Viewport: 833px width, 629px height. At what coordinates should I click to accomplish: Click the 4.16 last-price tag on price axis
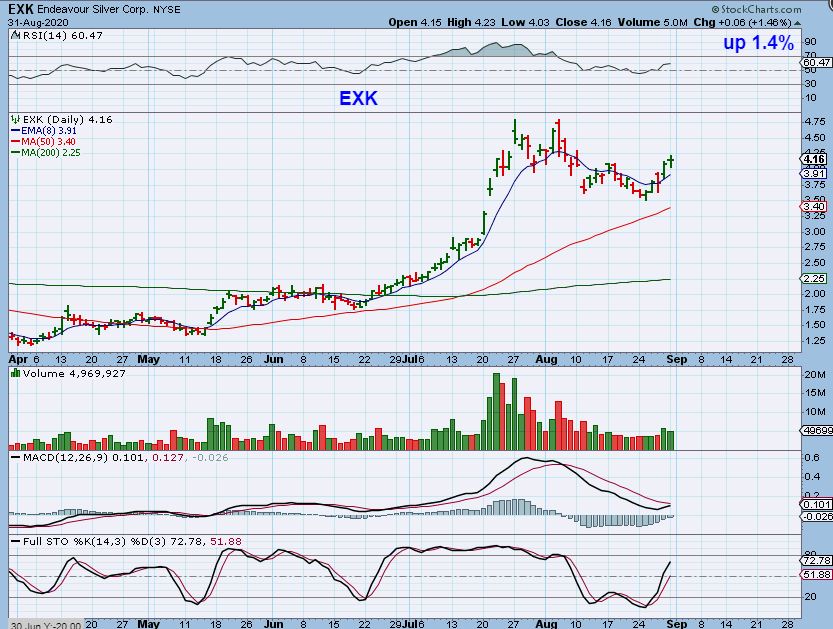click(x=813, y=159)
